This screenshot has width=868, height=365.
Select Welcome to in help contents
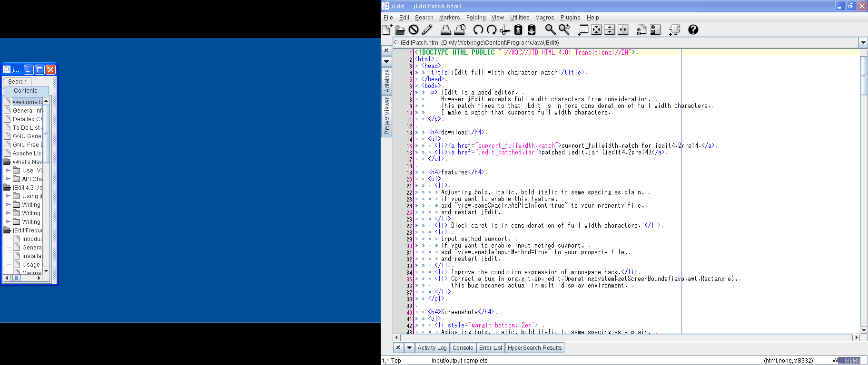(x=27, y=102)
